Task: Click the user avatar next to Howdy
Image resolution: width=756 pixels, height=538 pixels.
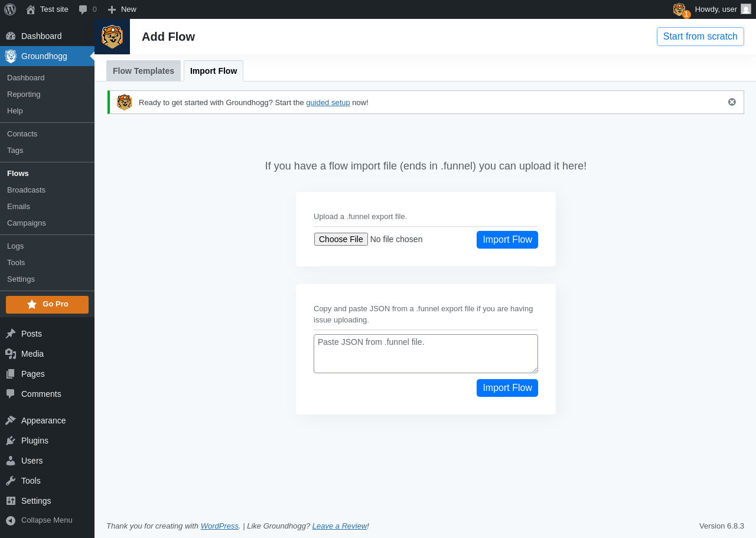Action: click(746, 9)
